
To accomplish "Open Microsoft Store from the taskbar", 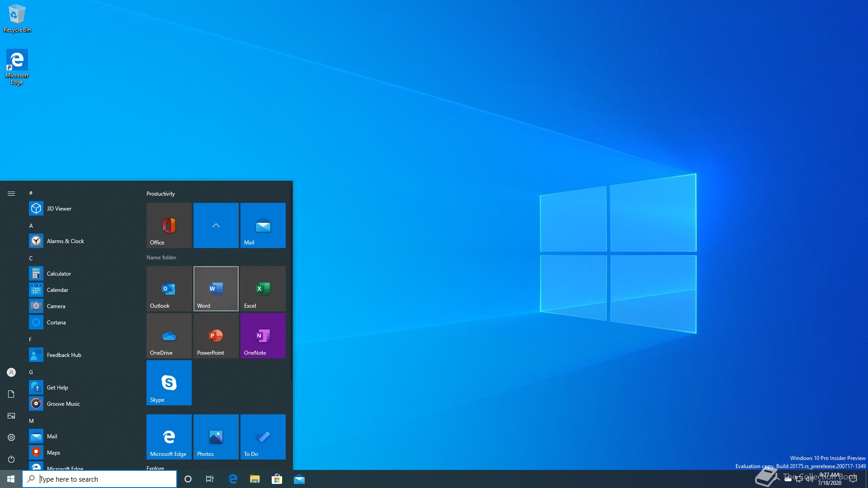I will [x=277, y=479].
